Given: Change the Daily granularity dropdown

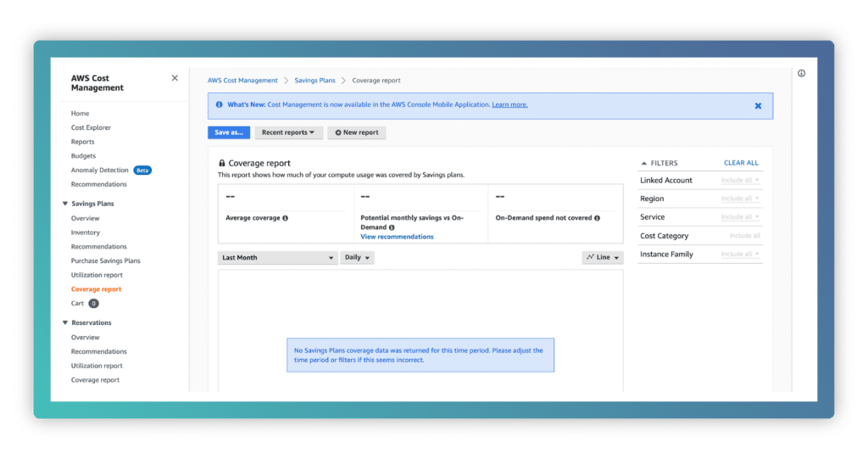Looking at the screenshot, I should 357,257.
